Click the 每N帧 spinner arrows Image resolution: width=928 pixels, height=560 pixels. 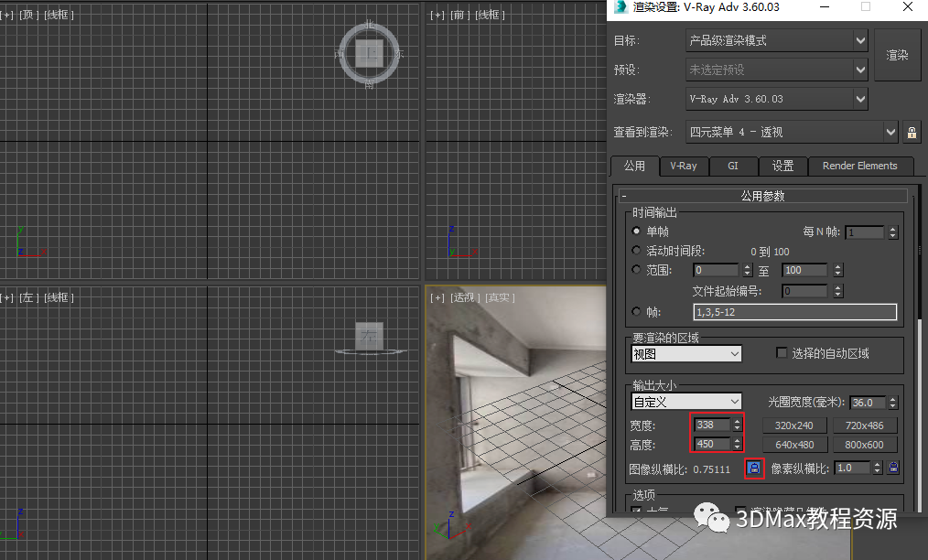pos(893,232)
